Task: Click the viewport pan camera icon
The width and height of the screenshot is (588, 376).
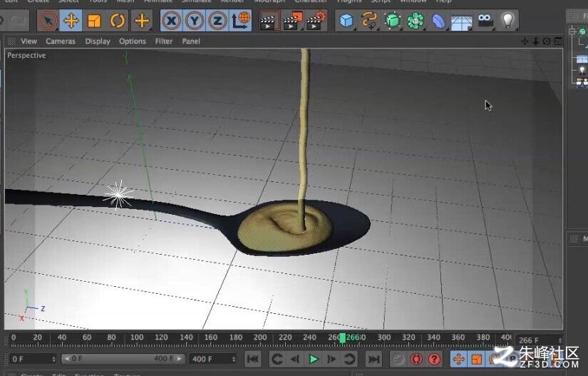Action: [525, 41]
